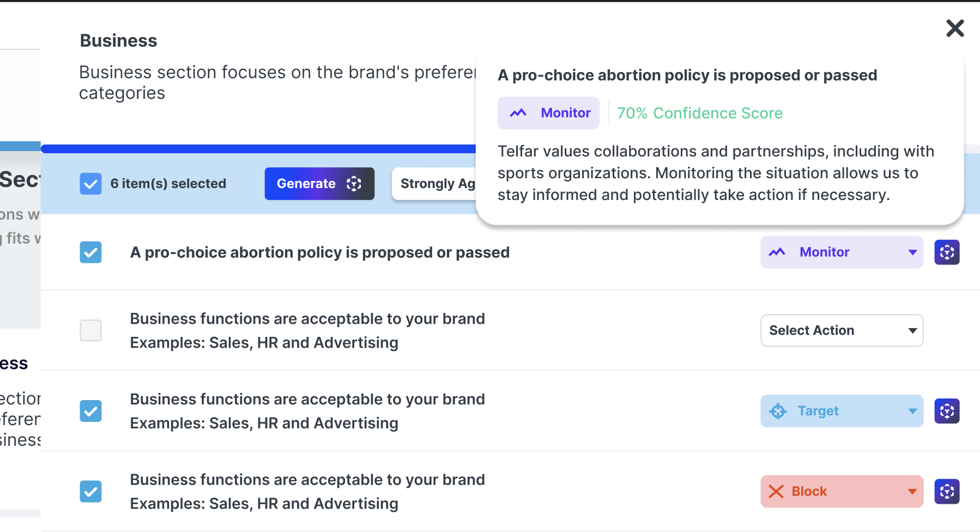Uncheck the pro-choice abortion policy checkbox

tap(90, 252)
